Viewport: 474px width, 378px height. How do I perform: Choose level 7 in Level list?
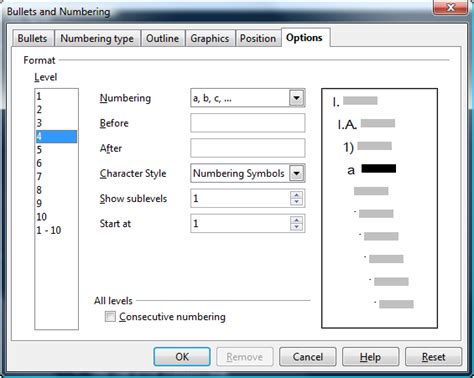(x=56, y=176)
